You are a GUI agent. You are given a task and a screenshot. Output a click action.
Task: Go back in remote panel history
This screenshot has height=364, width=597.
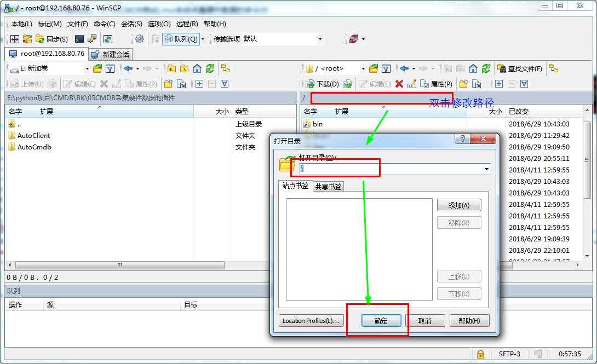coord(404,68)
